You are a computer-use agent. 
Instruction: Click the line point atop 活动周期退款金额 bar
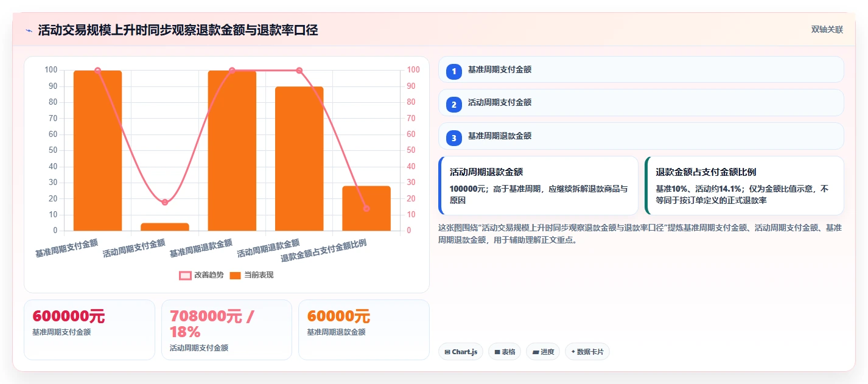(x=299, y=71)
